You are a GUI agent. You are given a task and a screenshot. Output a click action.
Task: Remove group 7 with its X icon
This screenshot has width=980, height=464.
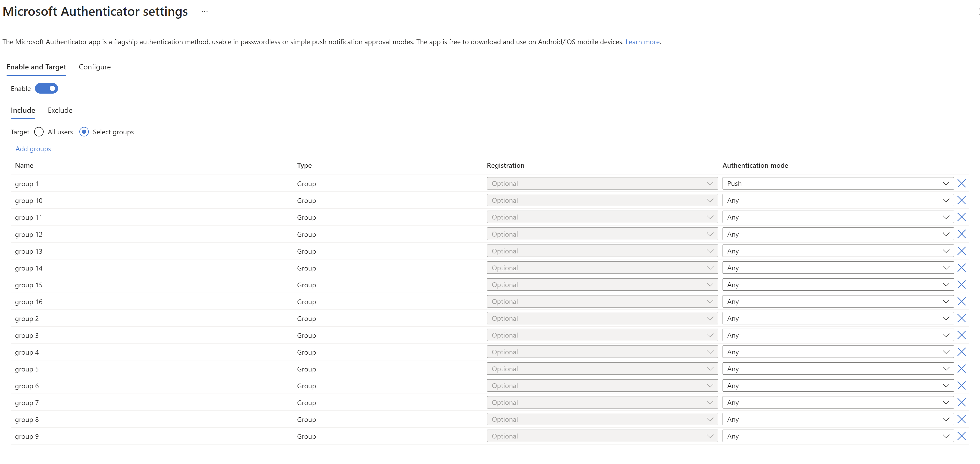point(961,402)
